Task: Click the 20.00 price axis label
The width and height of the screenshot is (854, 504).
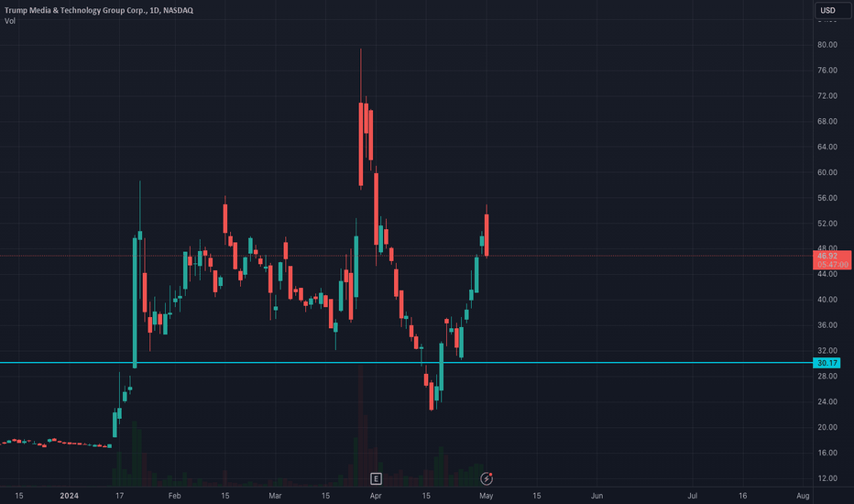Action: point(827,427)
